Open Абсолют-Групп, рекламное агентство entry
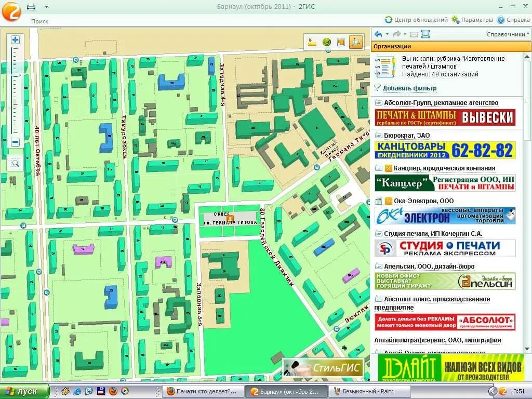Viewport: 532px width, 399px height. (441, 103)
